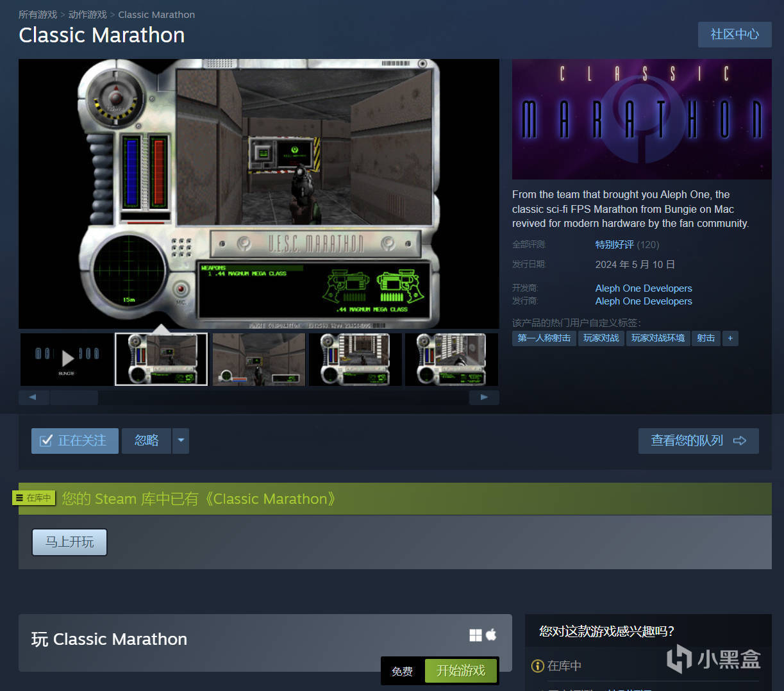Click the Classic Marathon header capsule image
Screen dimensions: 784x691
(x=642, y=119)
